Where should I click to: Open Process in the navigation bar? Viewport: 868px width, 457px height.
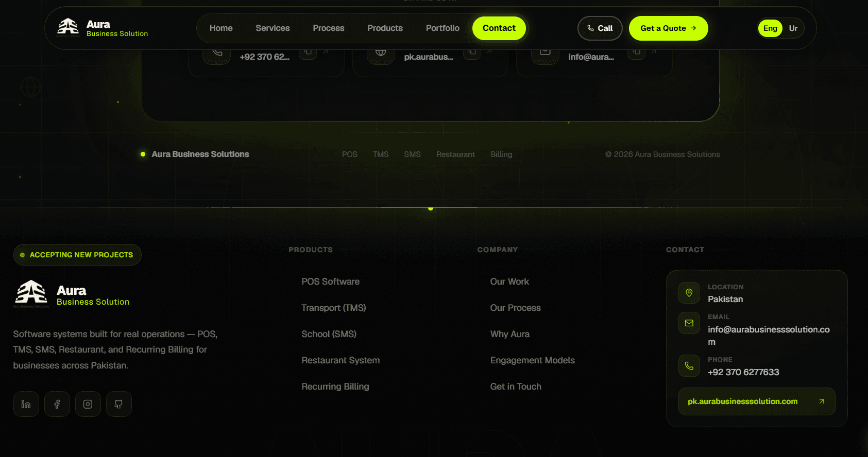click(329, 28)
